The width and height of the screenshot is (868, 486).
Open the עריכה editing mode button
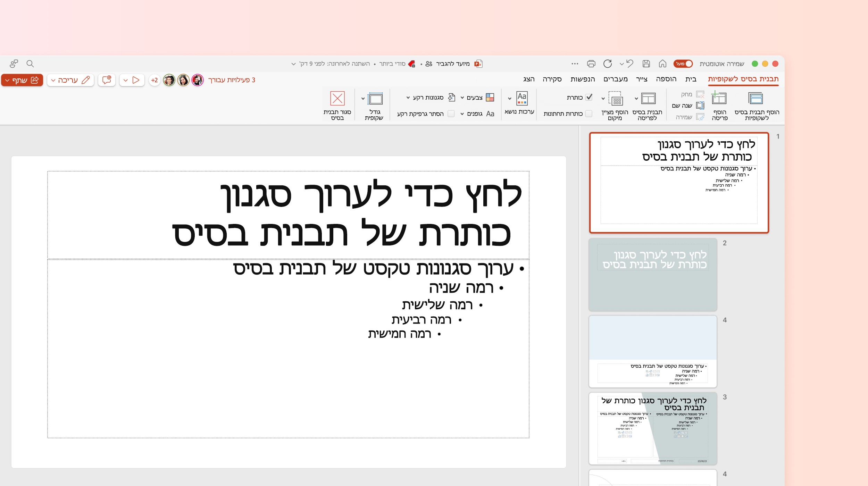pos(70,80)
